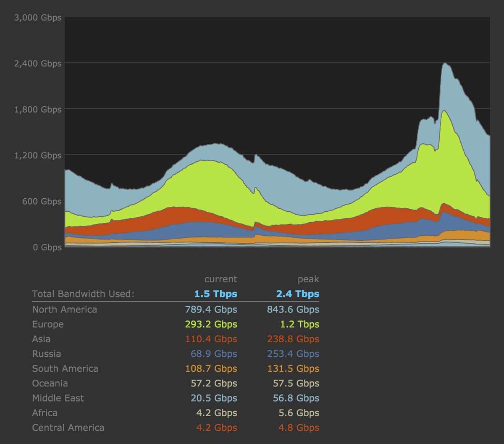Click the Africa region label
Viewport: 504px width, 444px height.
tap(45, 413)
